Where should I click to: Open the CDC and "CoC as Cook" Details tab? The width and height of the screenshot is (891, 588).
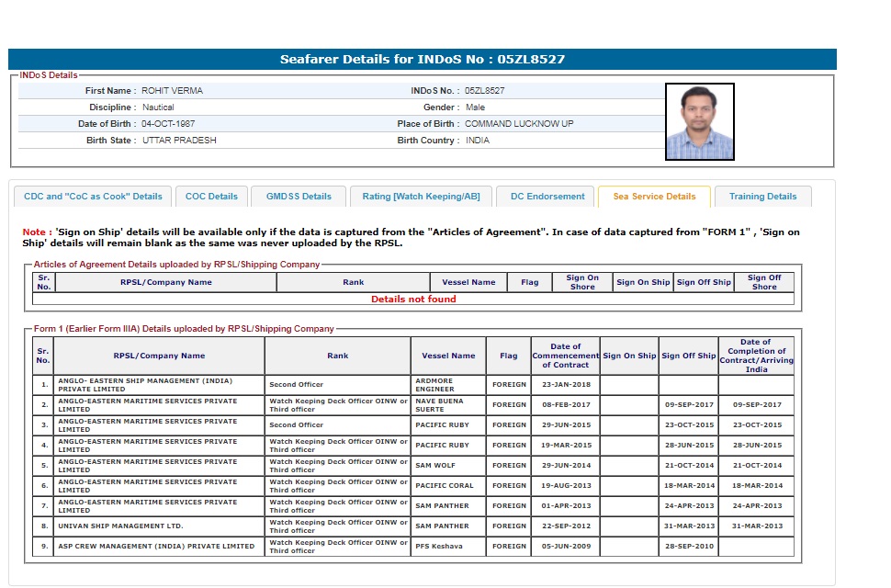coord(93,197)
